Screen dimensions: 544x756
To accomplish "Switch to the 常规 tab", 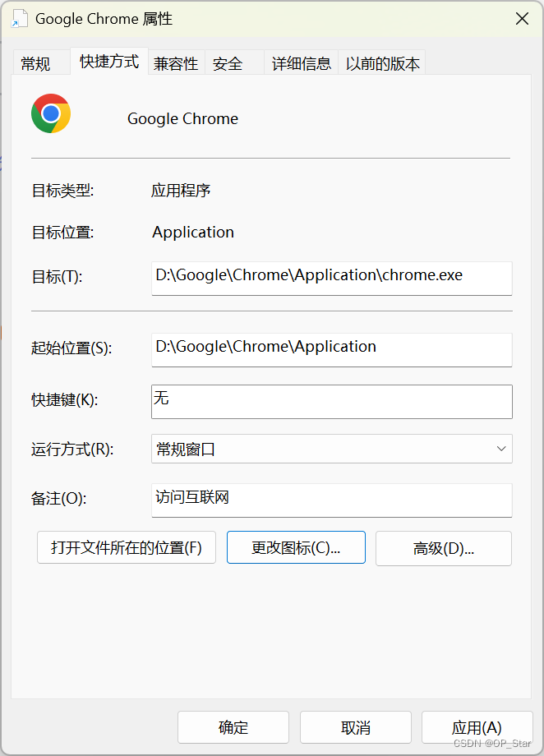I will [x=35, y=63].
